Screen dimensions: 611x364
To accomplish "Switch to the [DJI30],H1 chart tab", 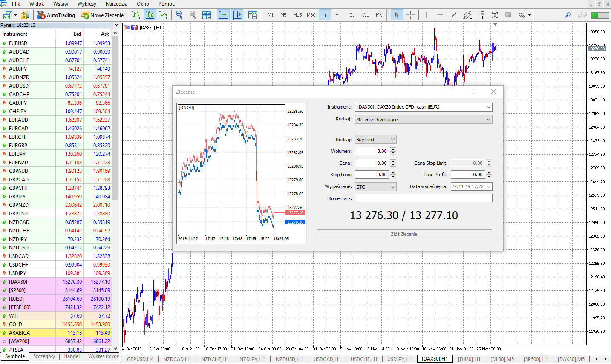I will click(469, 359).
